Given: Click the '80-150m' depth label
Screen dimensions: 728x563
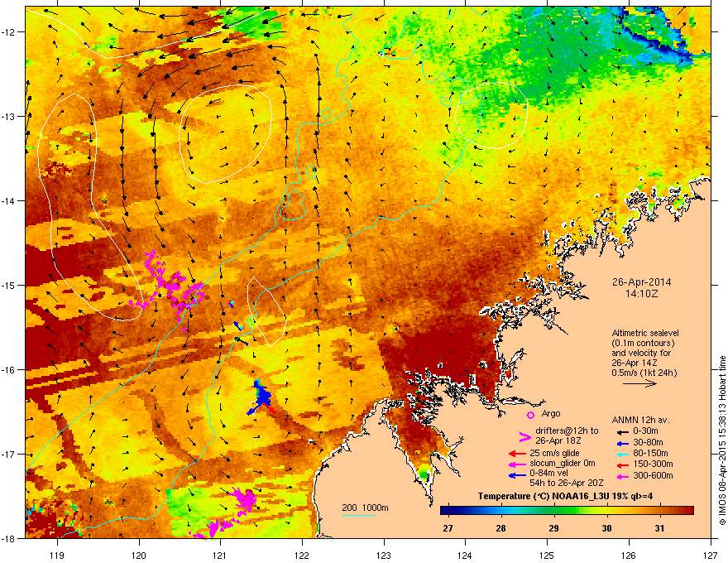Looking at the screenshot, I should [650, 454].
